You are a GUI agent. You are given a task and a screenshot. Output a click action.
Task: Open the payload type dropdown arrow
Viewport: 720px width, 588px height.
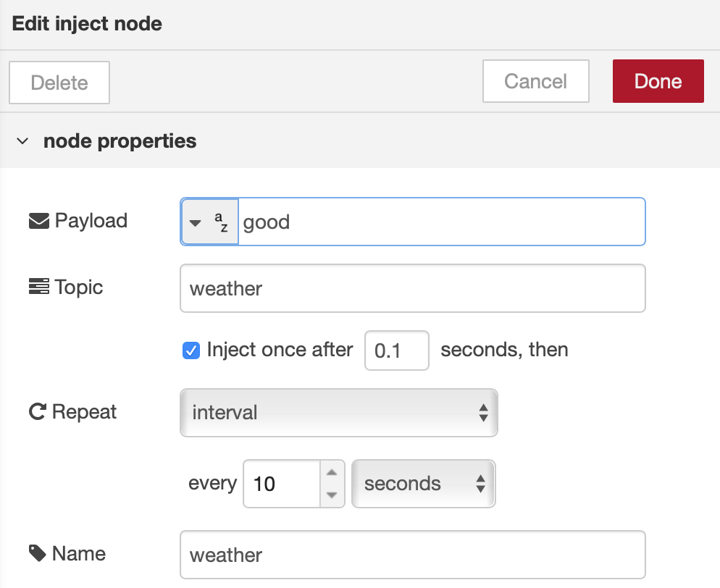tap(197, 221)
